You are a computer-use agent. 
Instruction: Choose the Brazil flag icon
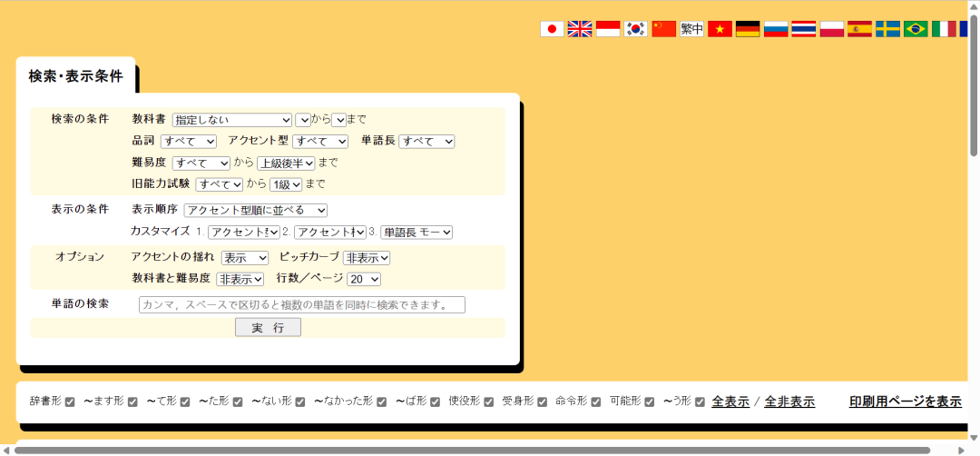click(916, 29)
